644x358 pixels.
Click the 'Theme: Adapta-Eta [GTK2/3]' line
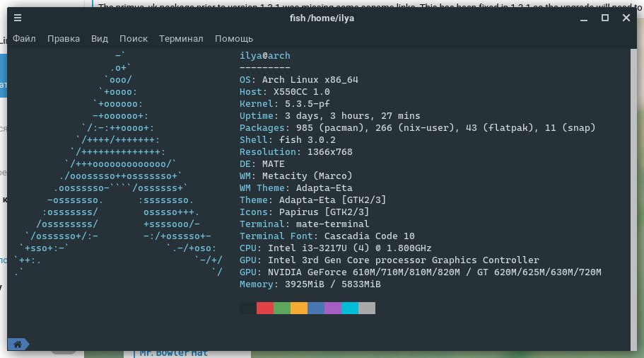click(313, 200)
